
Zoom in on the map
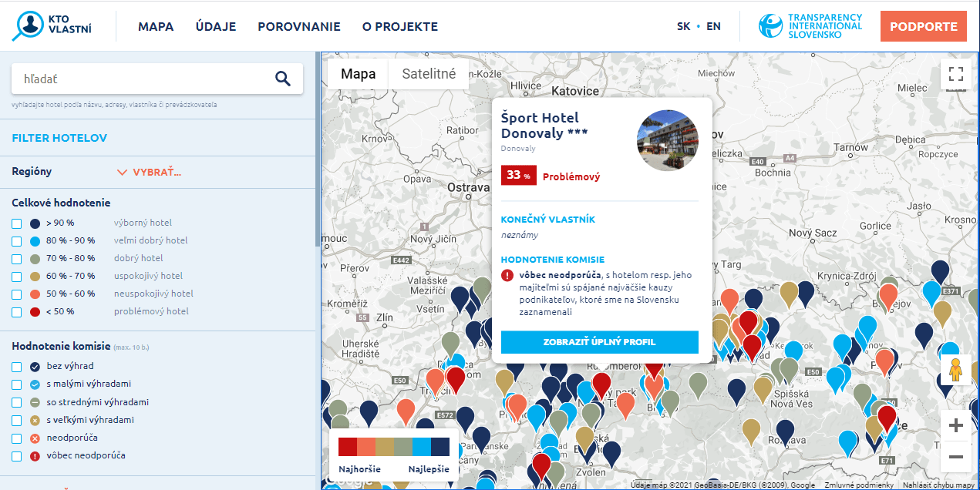pyautogui.click(x=956, y=425)
